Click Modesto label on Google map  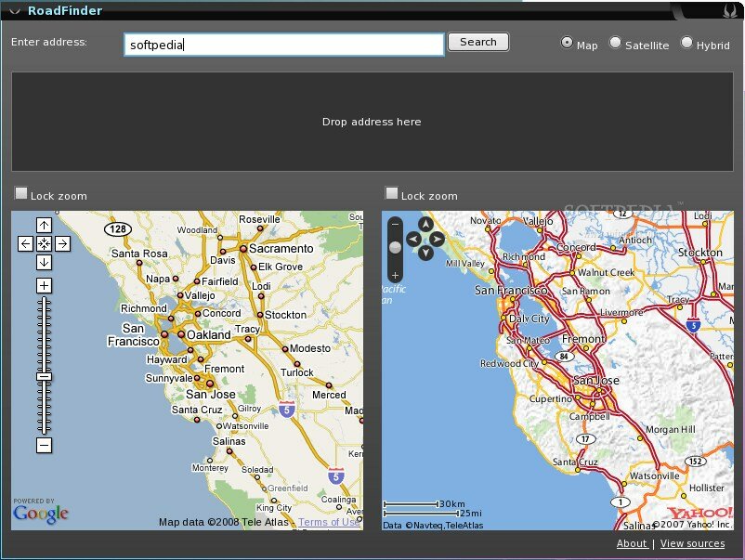tap(309, 348)
